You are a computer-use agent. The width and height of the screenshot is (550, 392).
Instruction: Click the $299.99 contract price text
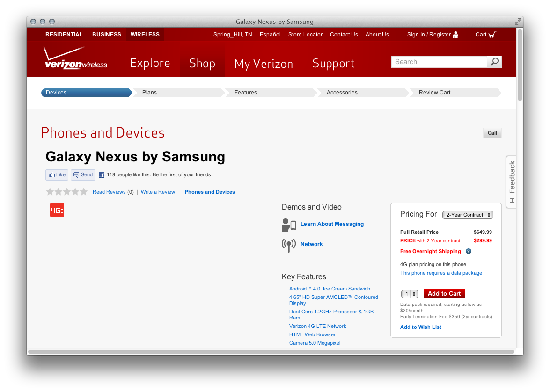pyautogui.click(x=483, y=240)
